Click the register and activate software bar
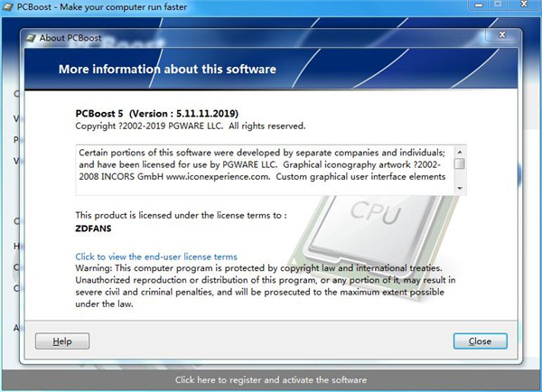This screenshot has height=392, width=542. [x=271, y=380]
